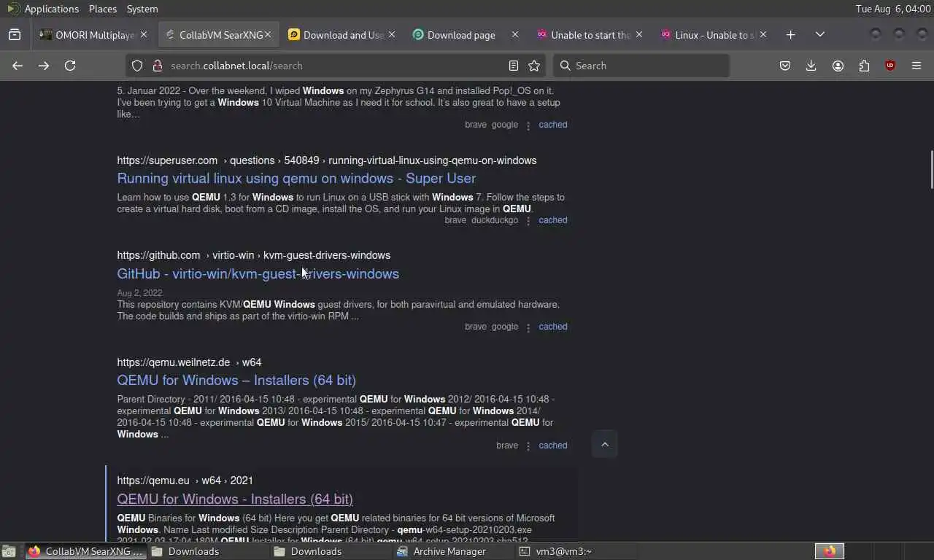Switch to Archive Manager taskbar window
The width and height of the screenshot is (934, 560).
(454, 551)
